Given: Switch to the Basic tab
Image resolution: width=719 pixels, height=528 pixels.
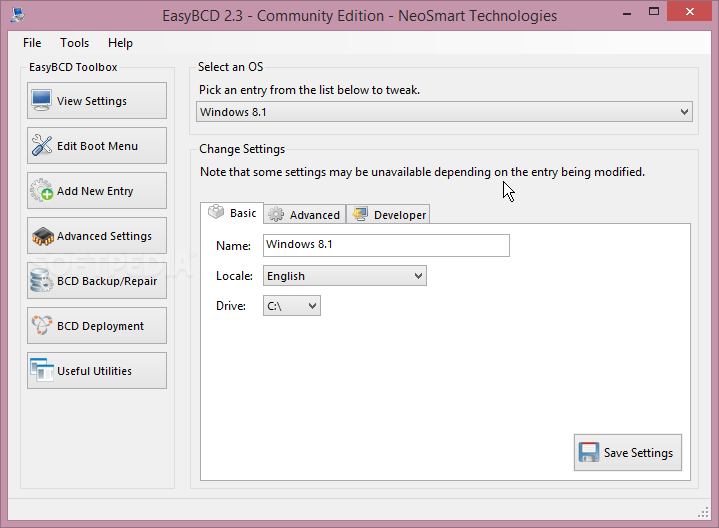Looking at the screenshot, I should (232, 213).
